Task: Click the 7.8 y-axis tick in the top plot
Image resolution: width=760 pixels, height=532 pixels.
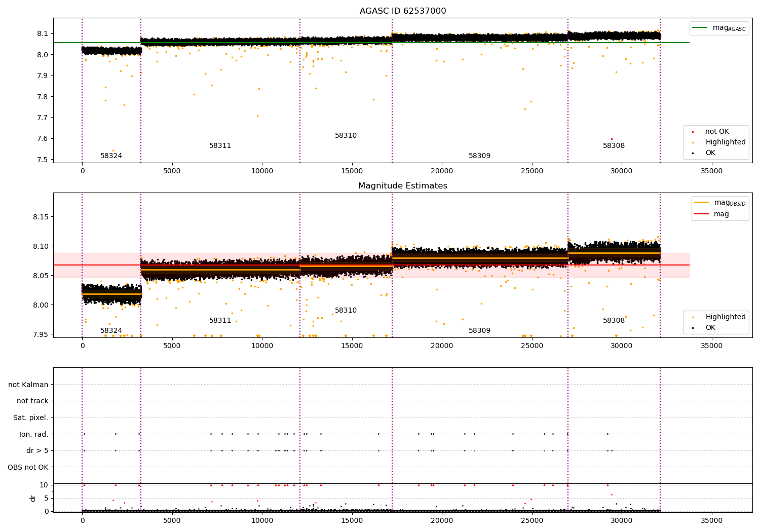Action: click(x=43, y=97)
